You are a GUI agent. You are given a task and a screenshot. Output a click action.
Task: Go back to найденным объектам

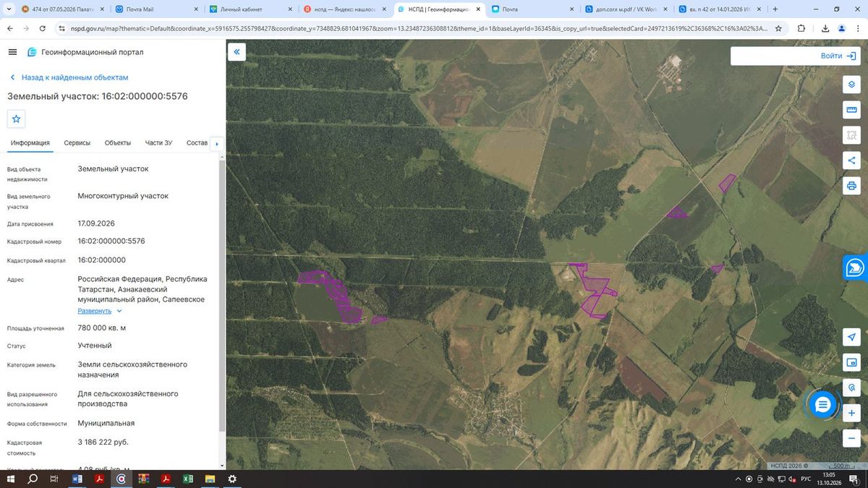pyautogui.click(x=69, y=77)
